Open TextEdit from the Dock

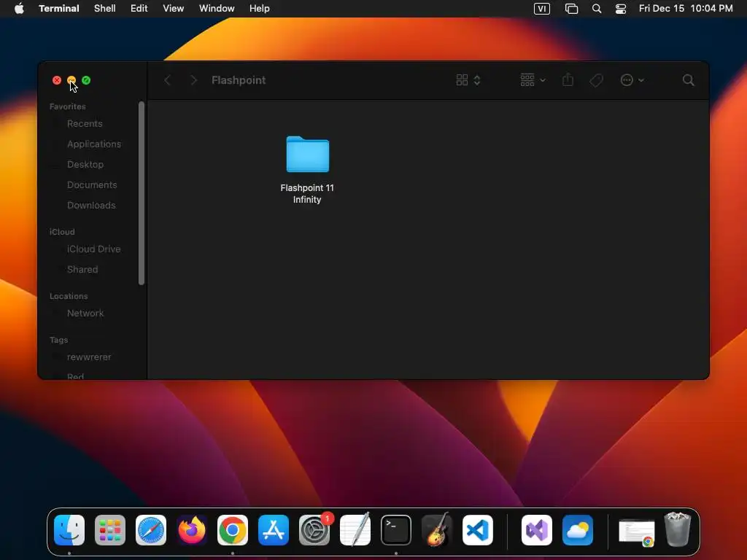pos(355,530)
